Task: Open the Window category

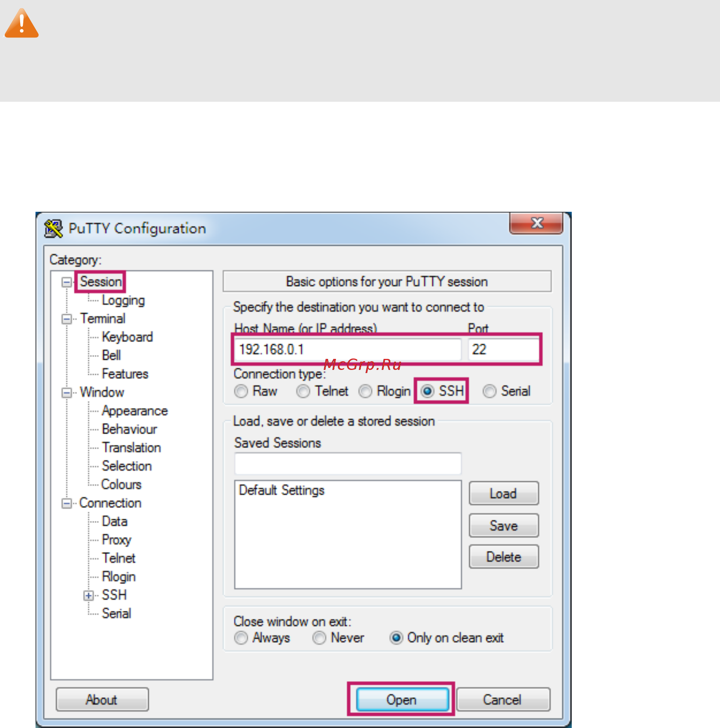Action: click(x=102, y=392)
